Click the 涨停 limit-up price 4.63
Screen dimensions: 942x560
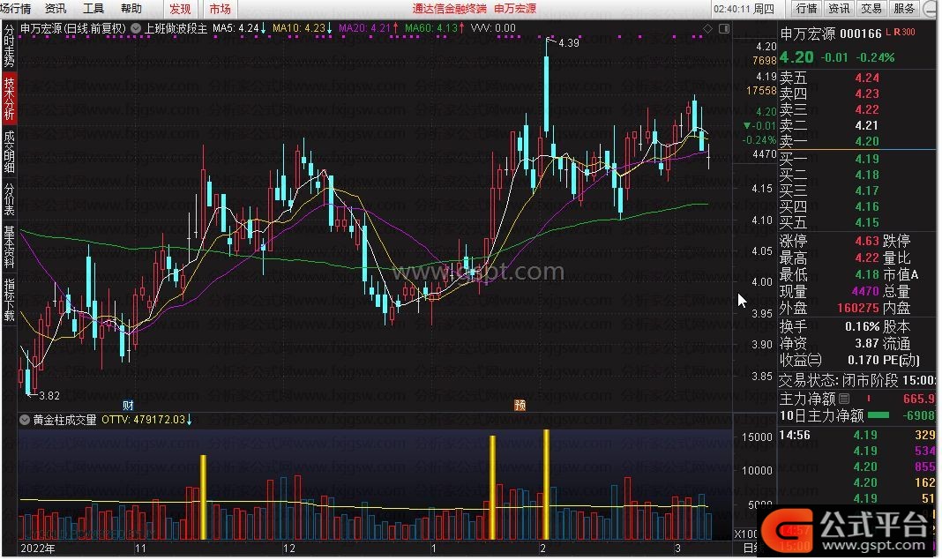click(x=867, y=242)
